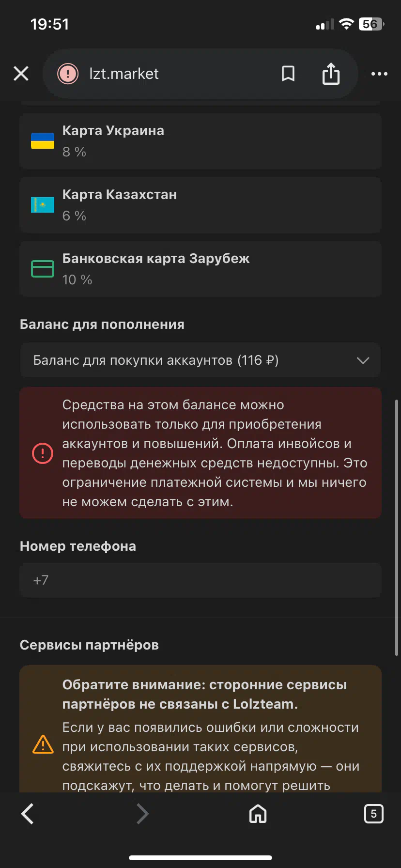401x868 pixels.
Task: Close the in-app browser with X
Action: [x=21, y=74]
